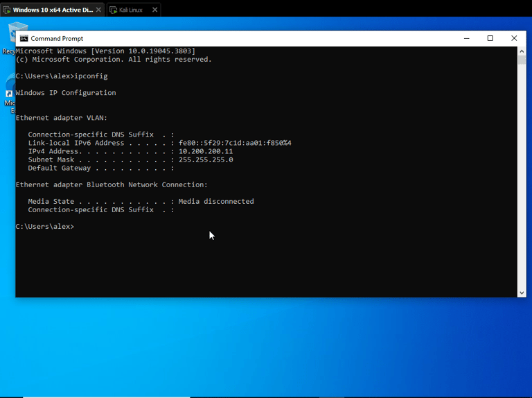Click the 'Ethernet adapter VLAN:' line
The image size is (532, 398).
tap(62, 118)
